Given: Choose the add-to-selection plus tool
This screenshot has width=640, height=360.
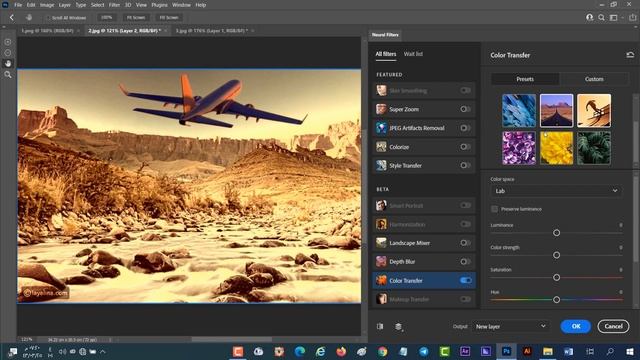Looking at the screenshot, I should (x=8, y=42).
